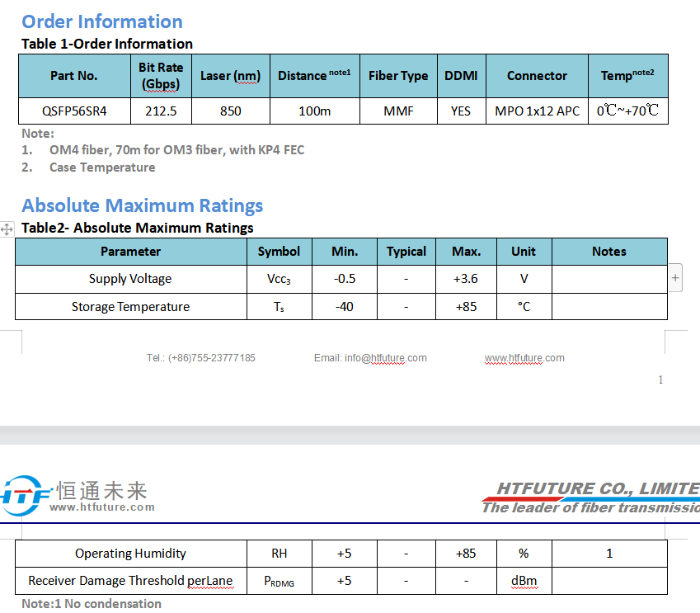Click the table move handle icon

click(x=7, y=229)
